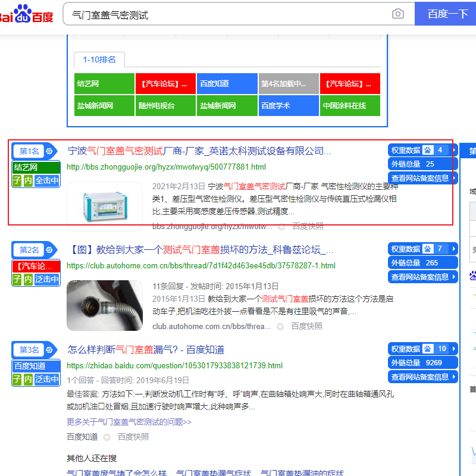The height and width of the screenshot is (476, 476).
Task: Click the S icon beside the 第3名 badge
Action: click(x=49, y=351)
